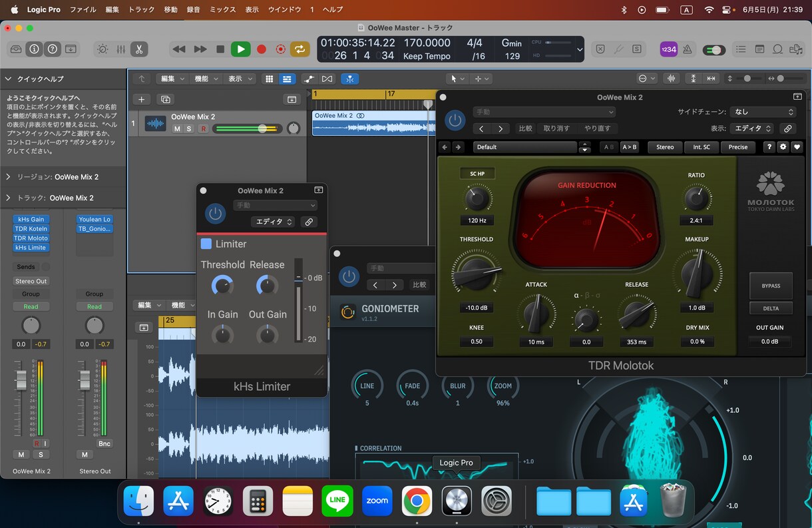Click the green Play button

240,49
